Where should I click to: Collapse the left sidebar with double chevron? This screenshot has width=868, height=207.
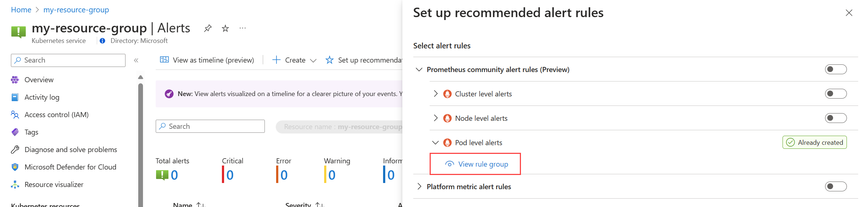pos(136,60)
